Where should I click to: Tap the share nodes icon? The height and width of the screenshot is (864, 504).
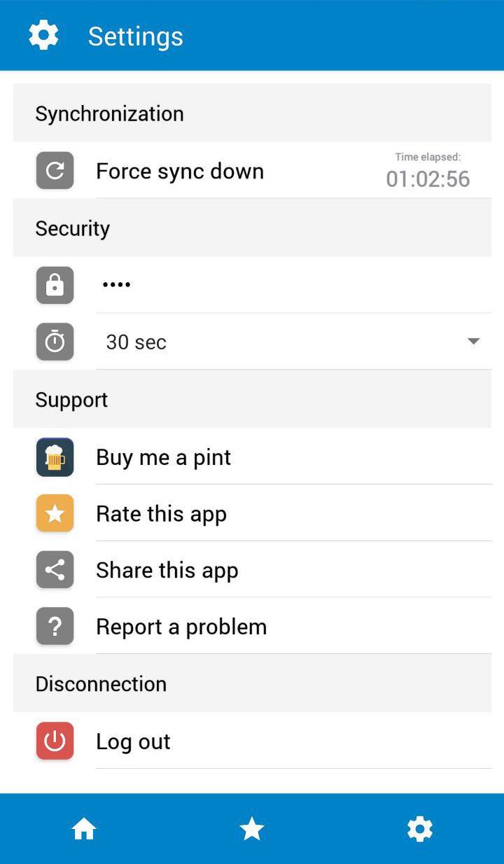[55, 570]
